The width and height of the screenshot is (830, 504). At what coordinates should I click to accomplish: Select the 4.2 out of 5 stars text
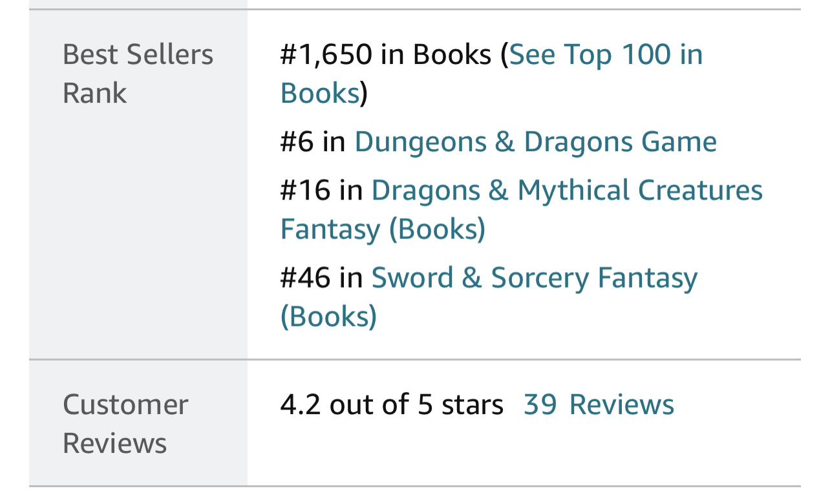pos(392,404)
